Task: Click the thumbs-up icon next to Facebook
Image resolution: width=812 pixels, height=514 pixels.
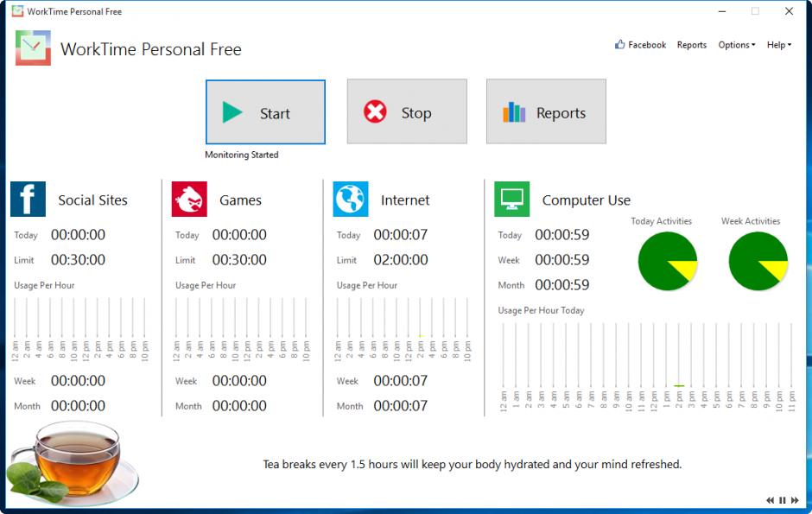Action: 619,44
